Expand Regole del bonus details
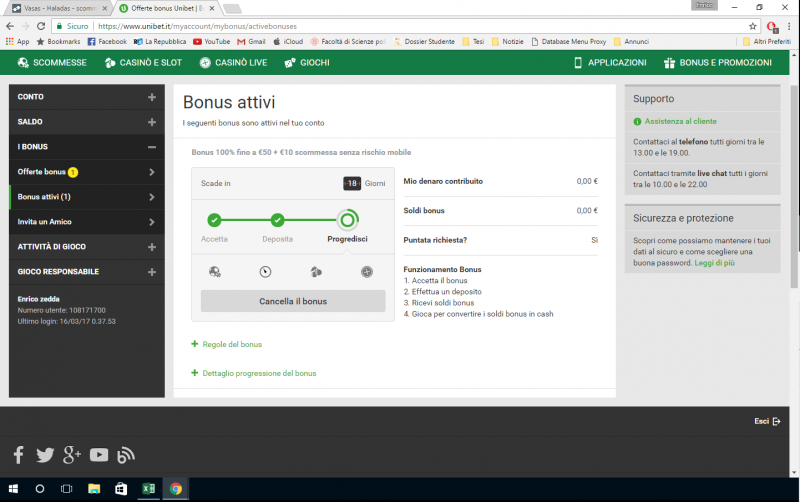The width and height of the screenshot is (800, 502). pyautogui.click(x=232, y=344)
